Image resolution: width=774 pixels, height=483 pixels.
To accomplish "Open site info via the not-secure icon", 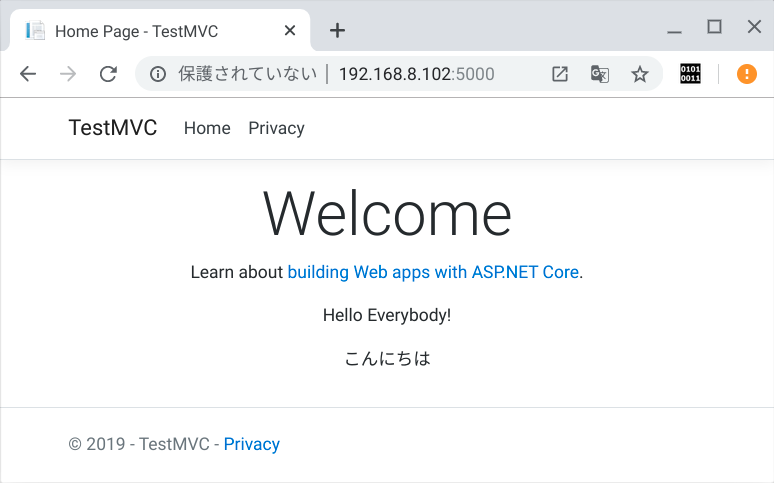I will click(x=158, y=74).
